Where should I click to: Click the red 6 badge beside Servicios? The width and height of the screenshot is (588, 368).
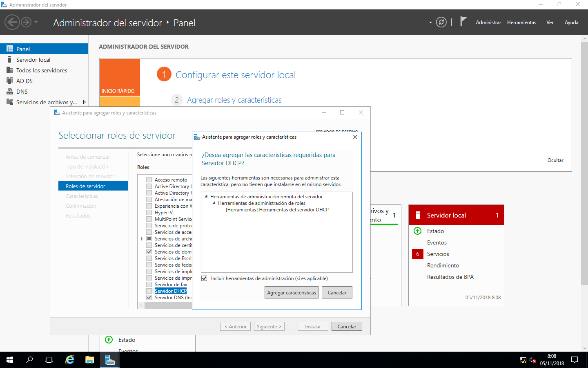coord(418,254)
